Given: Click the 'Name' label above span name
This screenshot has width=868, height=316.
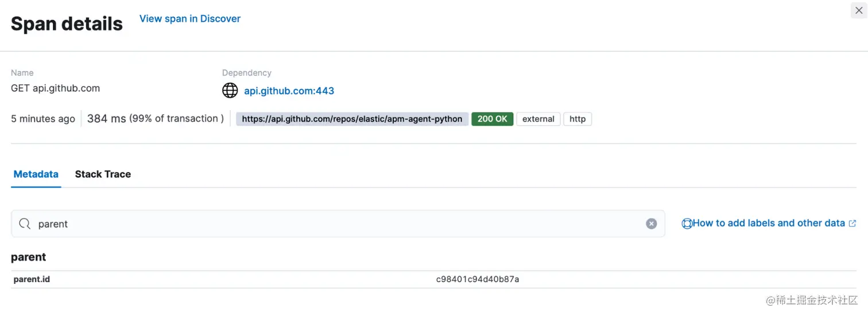Looking at the screenshot, I should tap(22, 73).
